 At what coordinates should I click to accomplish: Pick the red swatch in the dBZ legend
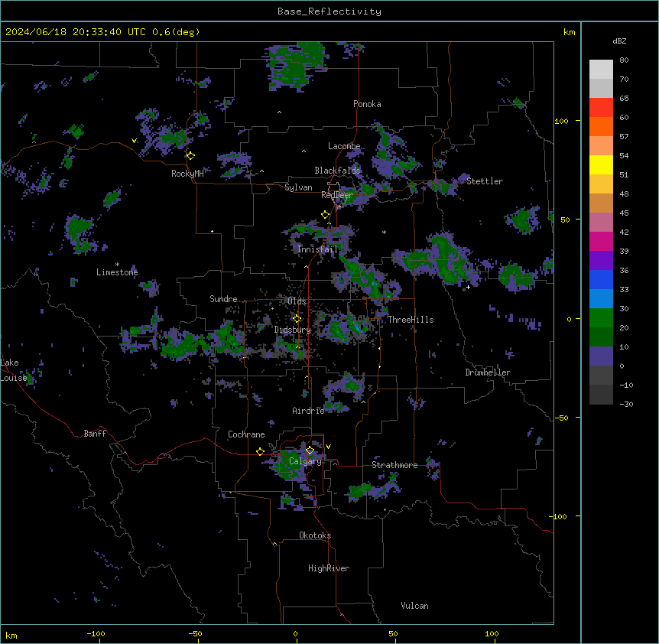click(x=601, y=108)
